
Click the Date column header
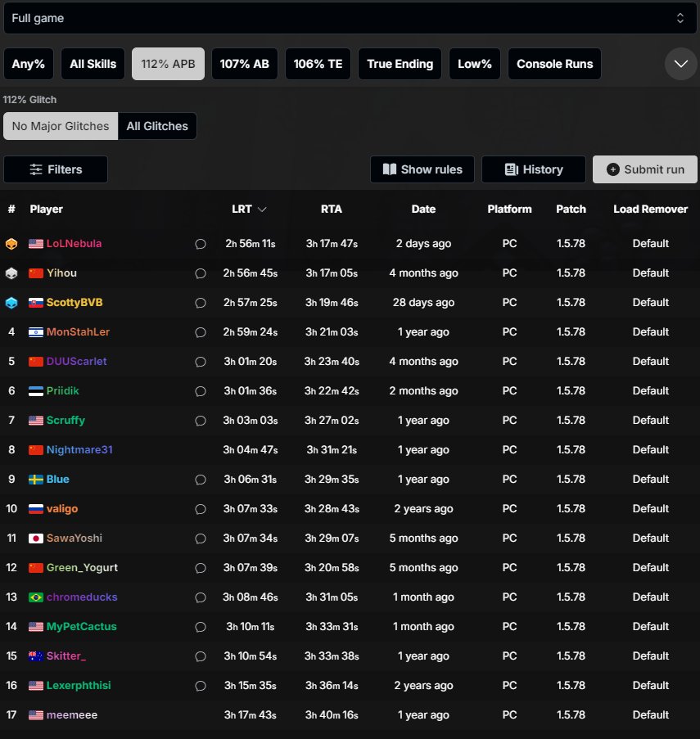point(423,210)
